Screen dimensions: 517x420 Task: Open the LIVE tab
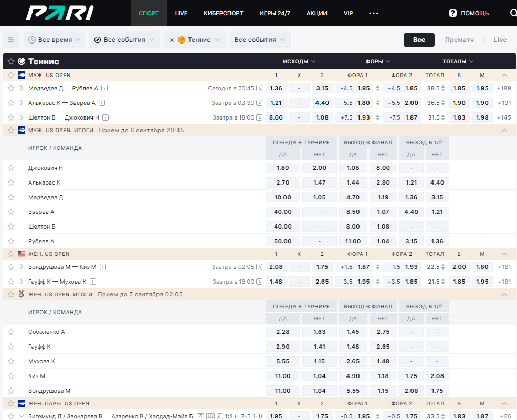(182, 13)
